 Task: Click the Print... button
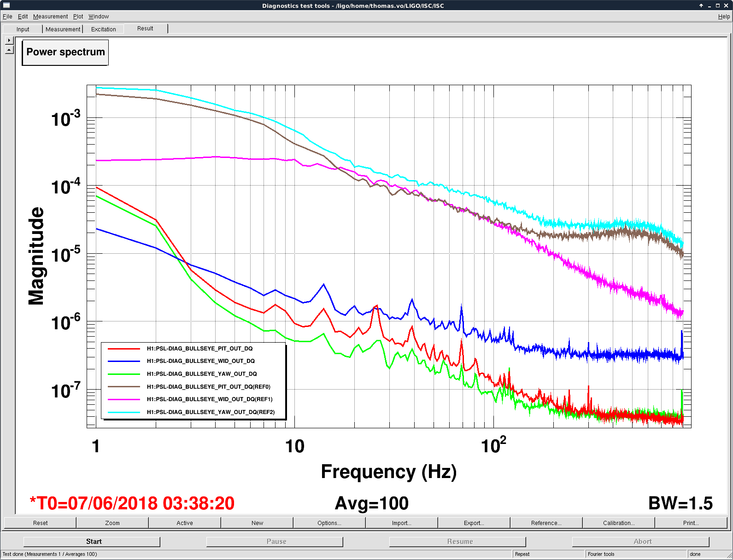tap(691, 523)
